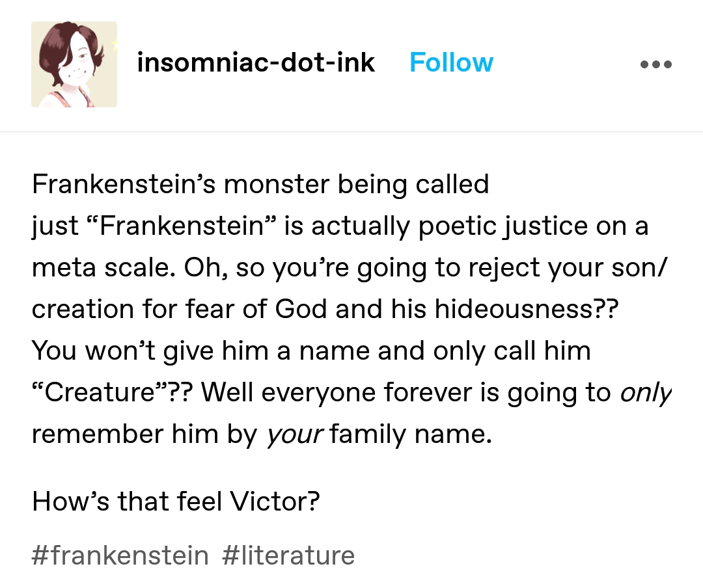Follow the blog insomniac-dot-ink

pyautogui.click(x=451, y=62)
